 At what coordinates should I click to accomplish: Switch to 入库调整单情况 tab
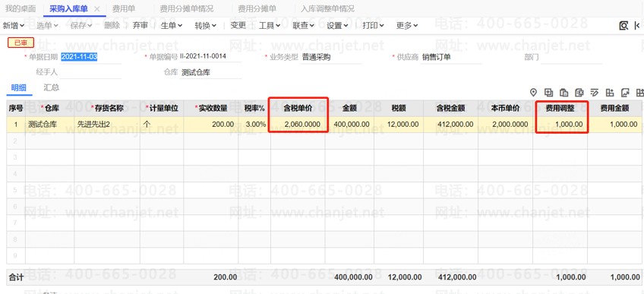pyautogui.click(x=327, y=8)
